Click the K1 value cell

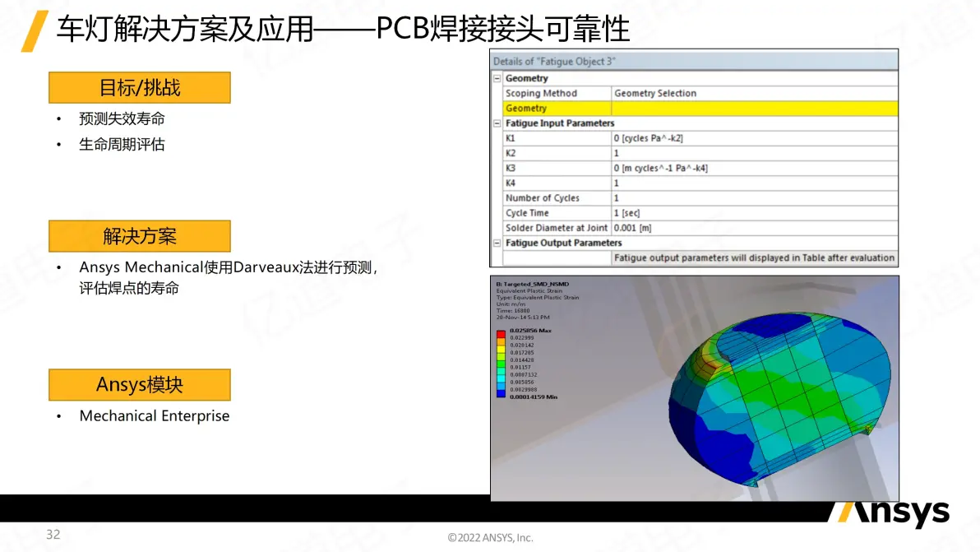[755, 138]
